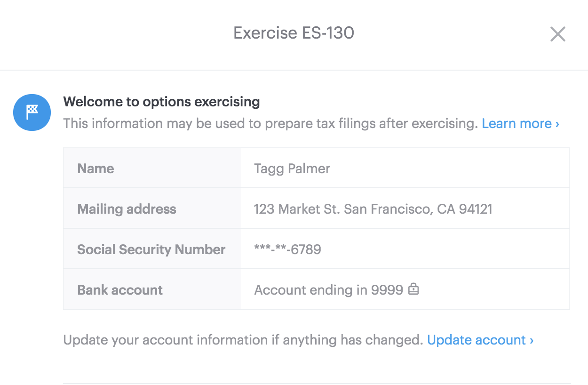Click the masked SSN ending in 6789
This screenshot has height=385, width=588.
[x=287, y=249]
